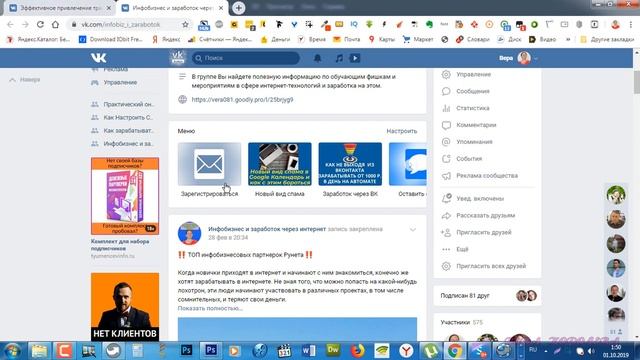Open Google Chrome from the taskbar
Screen dimensions: 640x360
tap(455, 350)
